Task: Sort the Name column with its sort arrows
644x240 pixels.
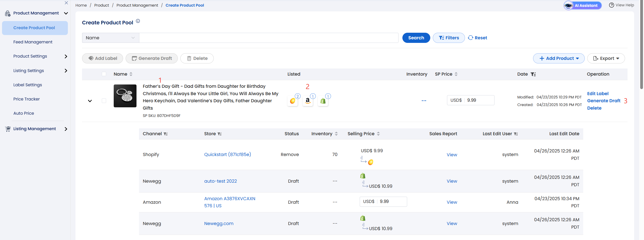Action: point(131,74)
